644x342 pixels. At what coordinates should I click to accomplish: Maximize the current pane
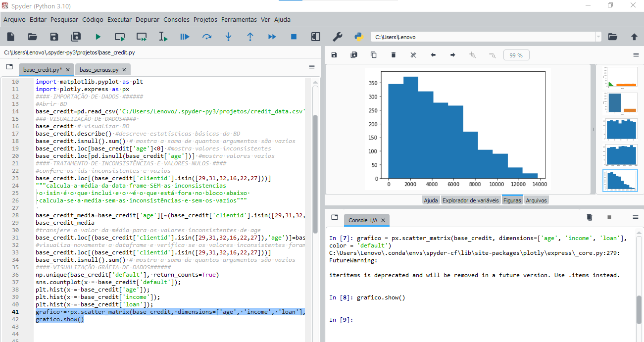coord(315,36)
